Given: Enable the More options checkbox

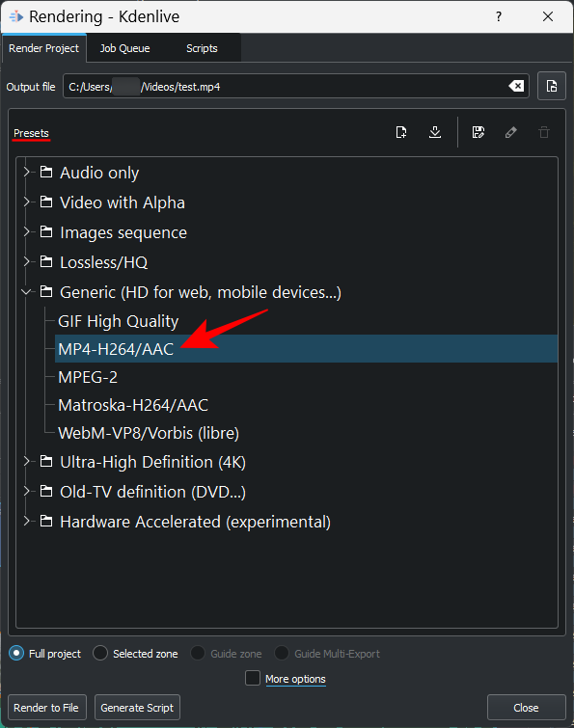Looking at the screenshot, I should click(x=253, y=678).
